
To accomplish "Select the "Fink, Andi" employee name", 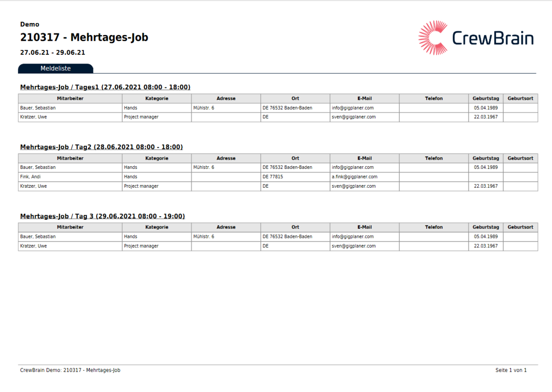I will coord(31,177).
